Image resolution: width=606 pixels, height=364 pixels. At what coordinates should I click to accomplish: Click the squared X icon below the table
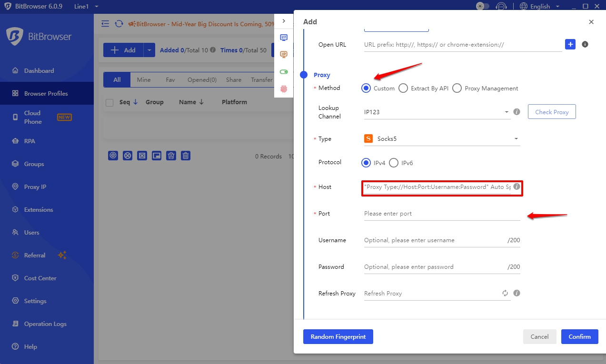click(142, 156)
